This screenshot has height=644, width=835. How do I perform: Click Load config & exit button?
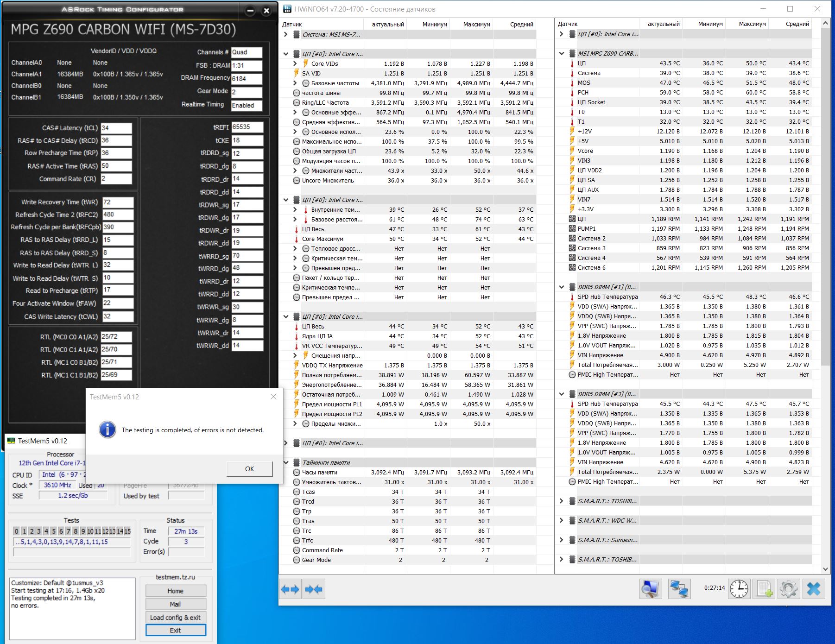tap(176, 618)
